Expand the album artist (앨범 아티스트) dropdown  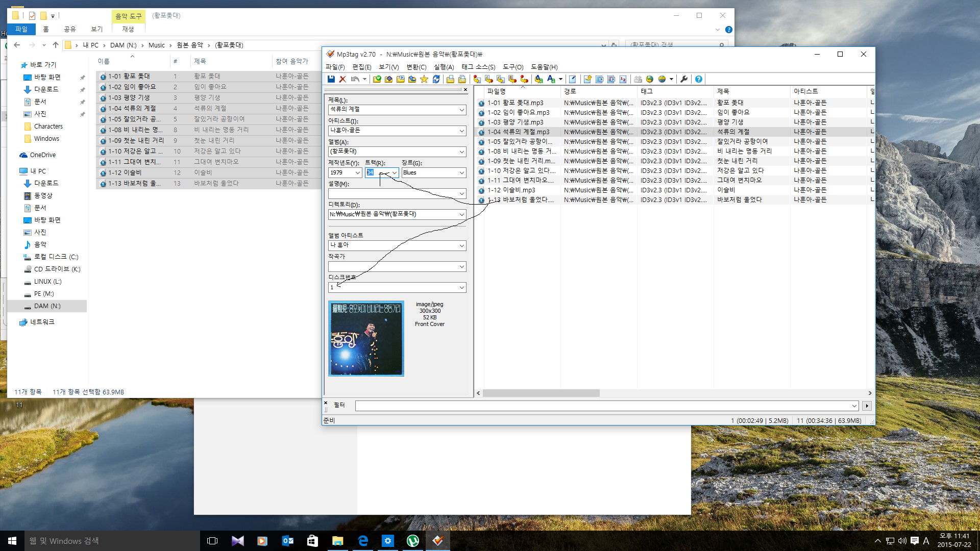coord(461,245)
